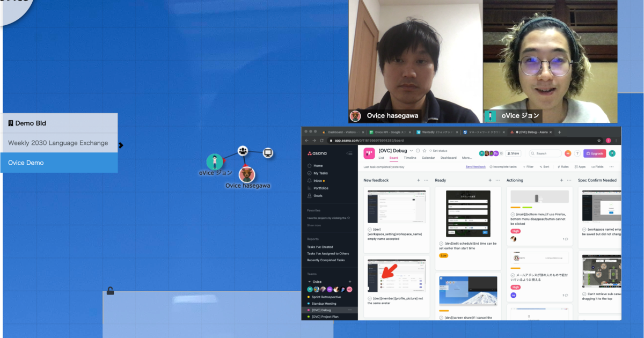Click the screen share monitor icon

click(x=268, y=153)
